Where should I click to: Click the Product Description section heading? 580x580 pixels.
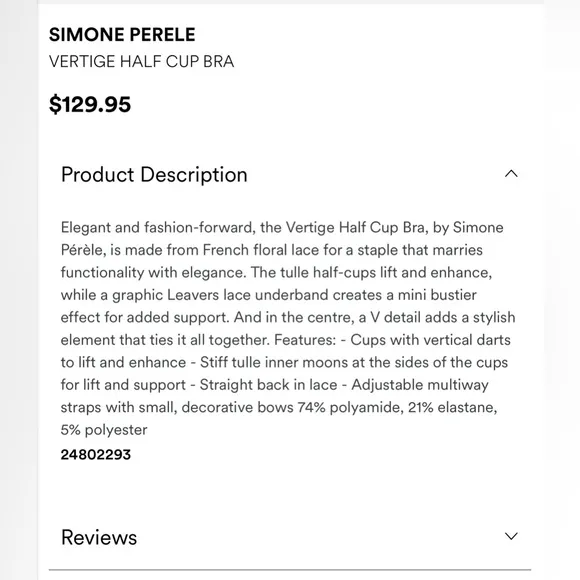click(154, 174)
